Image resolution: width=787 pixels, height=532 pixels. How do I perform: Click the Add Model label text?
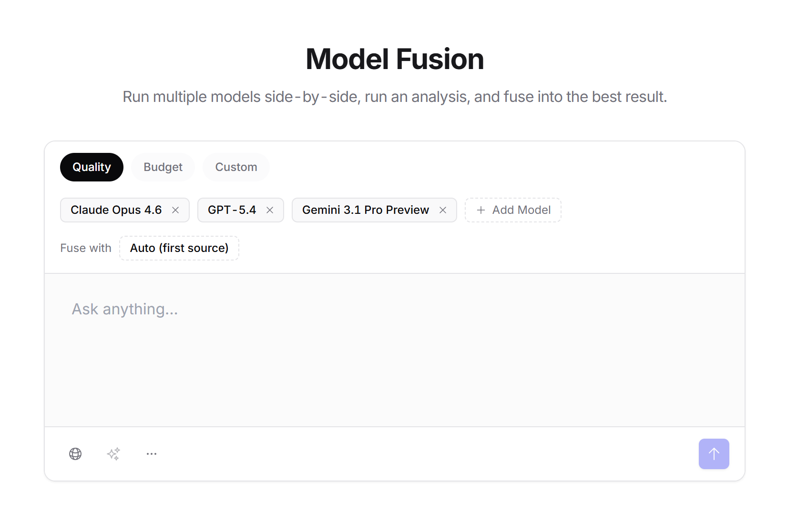tap(521, 210)
